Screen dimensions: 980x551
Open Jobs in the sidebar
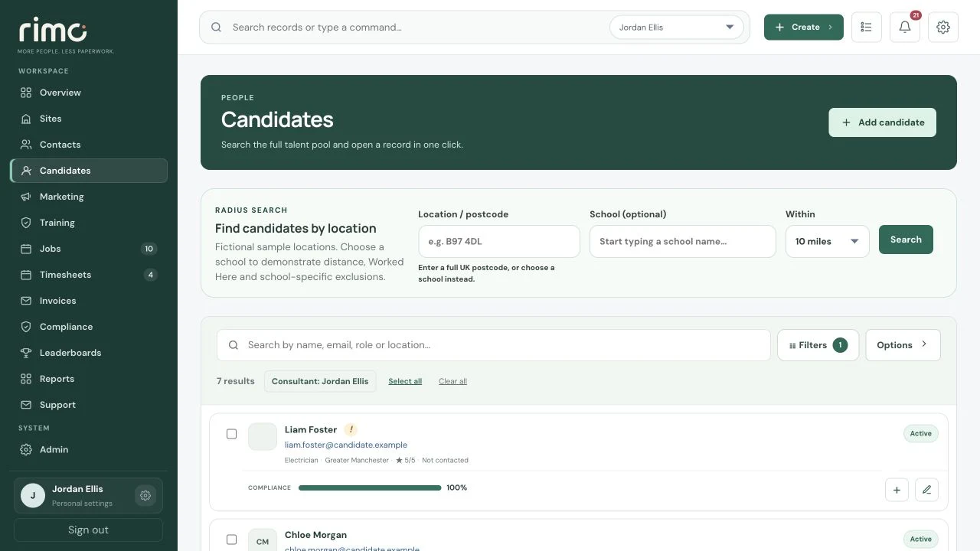tap(89, 249)
